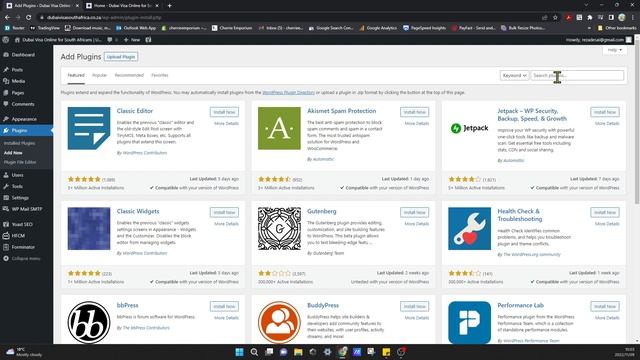Go back in browser history
The width and height of the screenshot is (640, 360).
pos(7,18)
